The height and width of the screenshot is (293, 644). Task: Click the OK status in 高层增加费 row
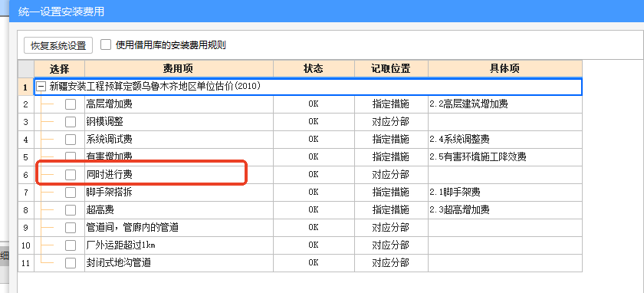[x=314, y=104]
